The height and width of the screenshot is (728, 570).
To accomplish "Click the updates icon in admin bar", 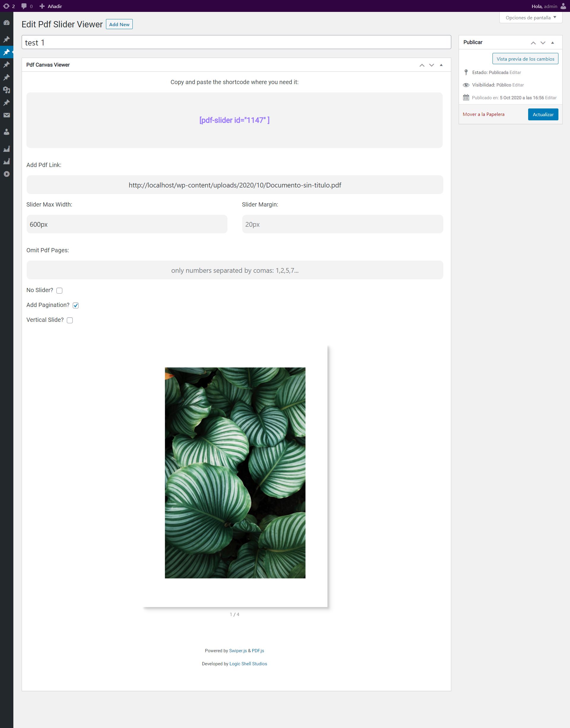I will (6, 6).
